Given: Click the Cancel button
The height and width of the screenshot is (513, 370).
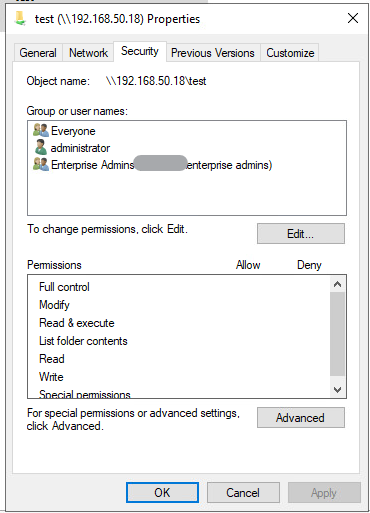Looking at the screenshot, I should 243,492.
